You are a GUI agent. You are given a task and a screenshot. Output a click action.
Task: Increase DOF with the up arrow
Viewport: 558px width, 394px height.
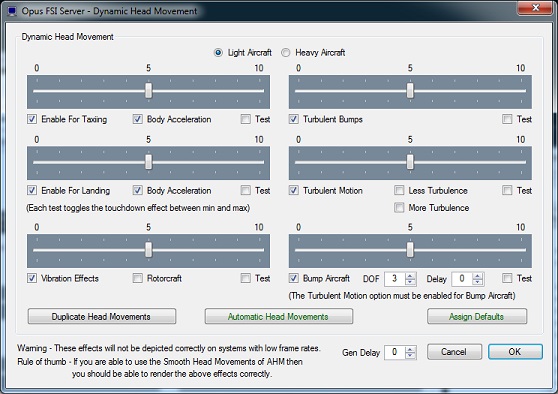tap(410, 275)
